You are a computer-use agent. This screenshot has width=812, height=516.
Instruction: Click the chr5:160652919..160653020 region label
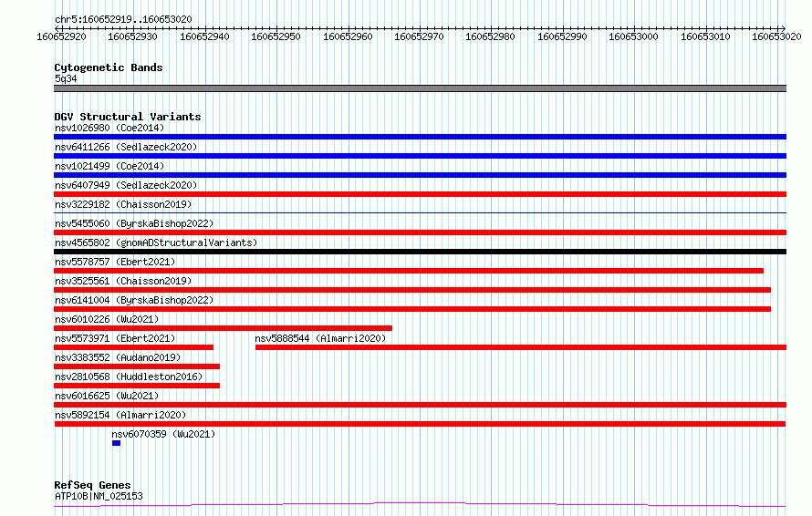click(123, 19)
